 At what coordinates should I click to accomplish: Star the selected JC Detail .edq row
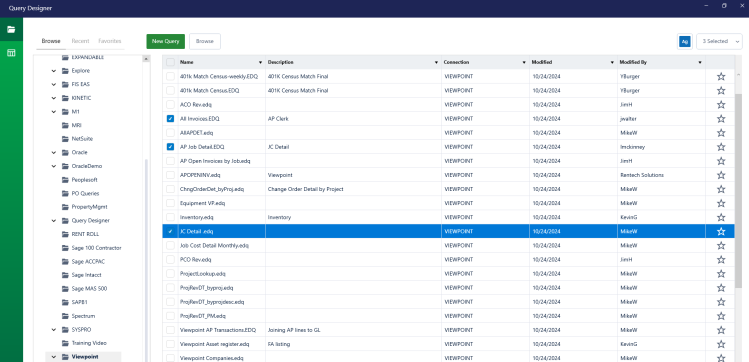pos(721,232)
